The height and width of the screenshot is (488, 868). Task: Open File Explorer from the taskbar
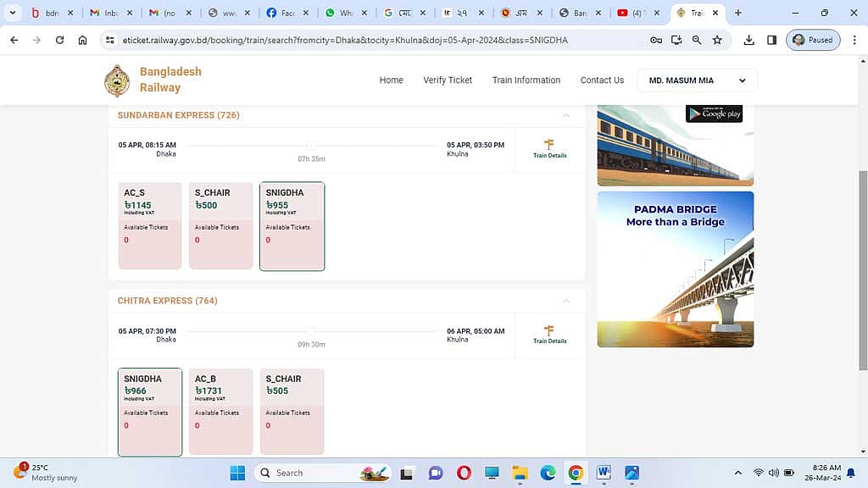[520, 473]
